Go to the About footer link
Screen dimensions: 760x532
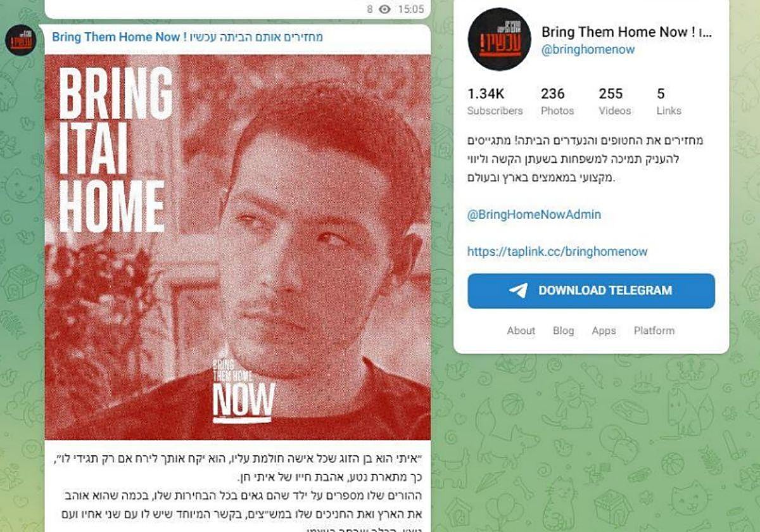(521, 331)
